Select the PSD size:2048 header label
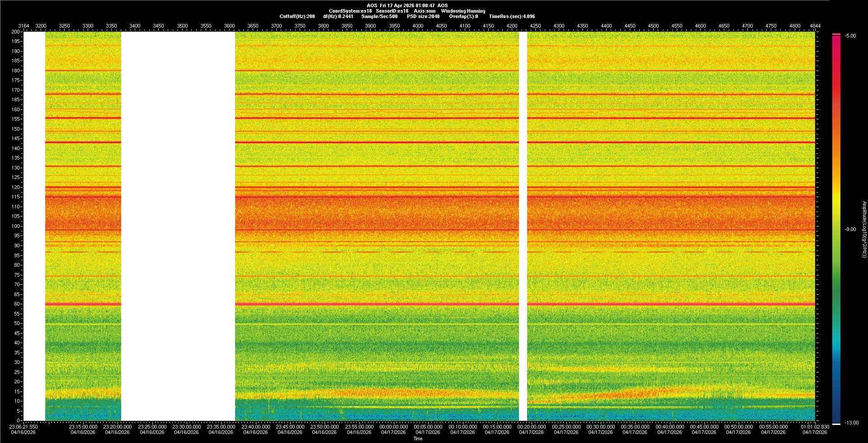The image size is (868, 443). pos(423,16)
